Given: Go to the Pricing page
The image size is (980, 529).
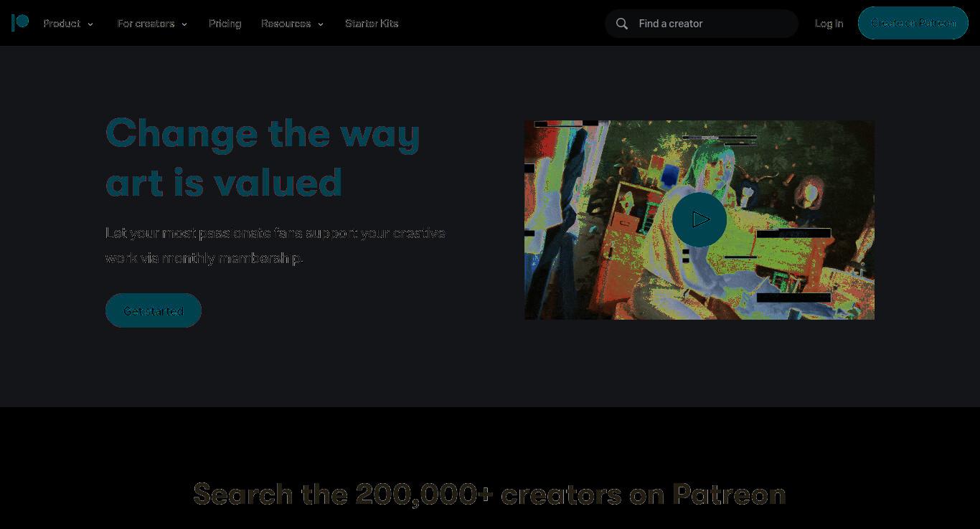Looking at the screenshot, I should click(x=225, y=24).
